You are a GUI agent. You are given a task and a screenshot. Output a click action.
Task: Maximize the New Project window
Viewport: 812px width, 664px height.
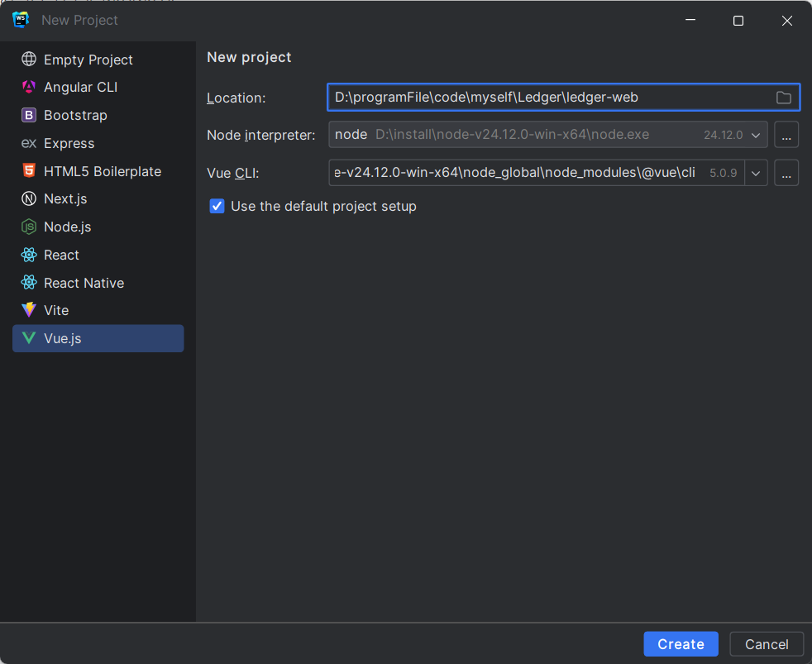[738, 21]
